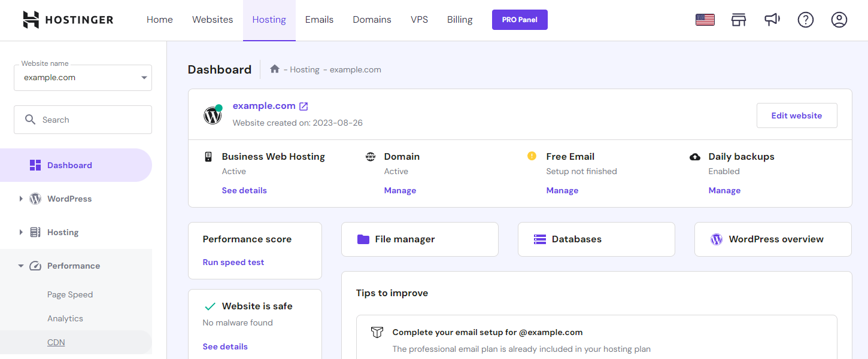Click into the sidebar Search field
This screenshot has height=359, width=868.
90,120
